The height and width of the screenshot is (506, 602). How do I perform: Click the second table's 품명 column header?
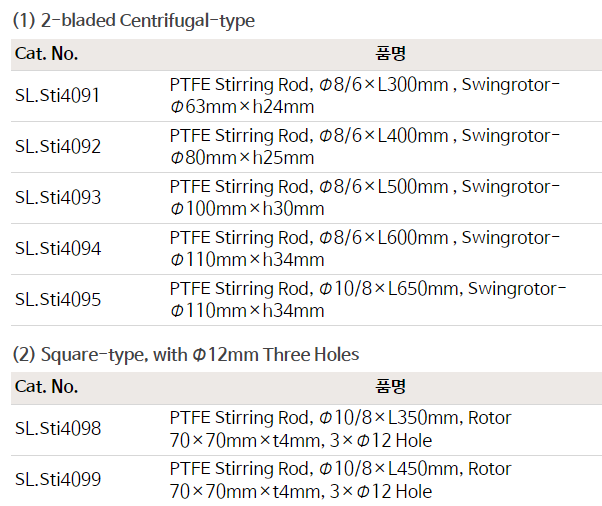(390, 386)
